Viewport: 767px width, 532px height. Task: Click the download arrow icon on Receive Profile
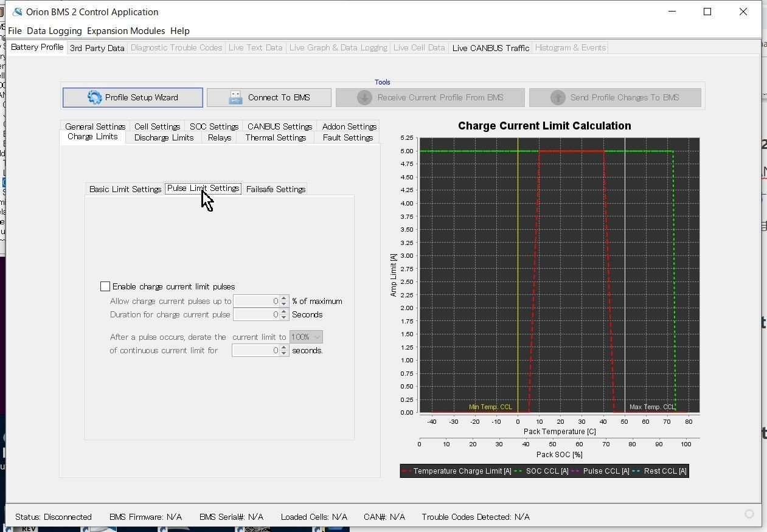point(364,97)
